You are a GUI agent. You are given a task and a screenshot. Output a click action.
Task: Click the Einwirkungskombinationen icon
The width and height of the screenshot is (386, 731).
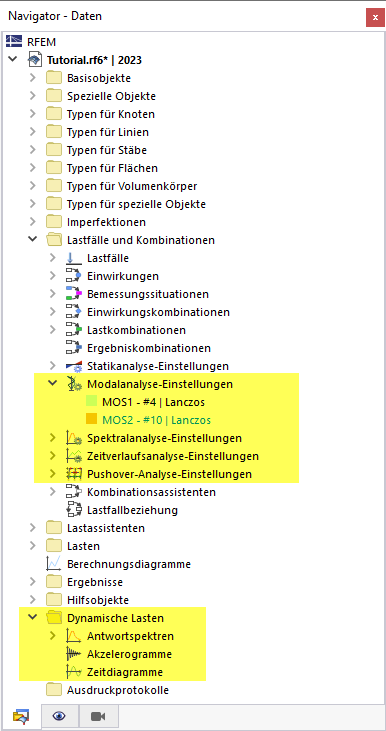click(x=74, y=312)
